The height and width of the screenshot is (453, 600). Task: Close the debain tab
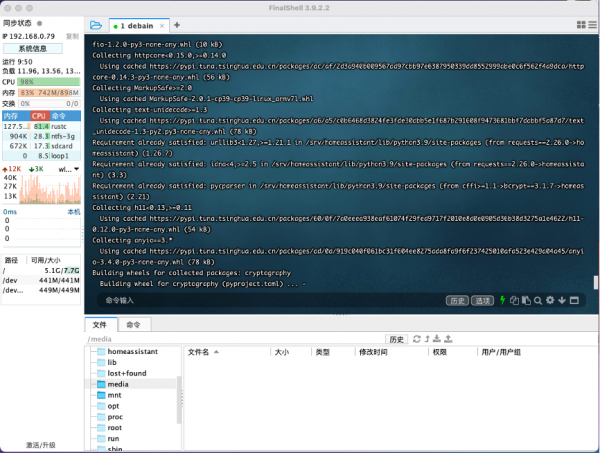tap(163, 24)
